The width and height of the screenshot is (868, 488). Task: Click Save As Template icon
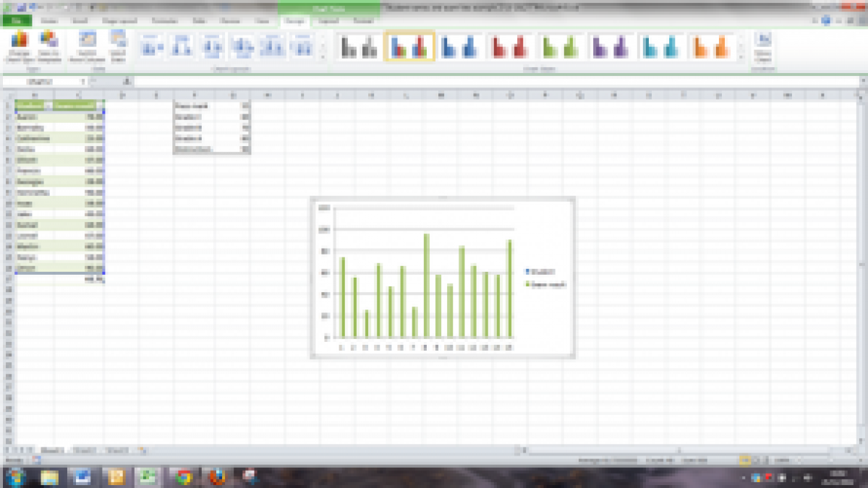[49, 46]
